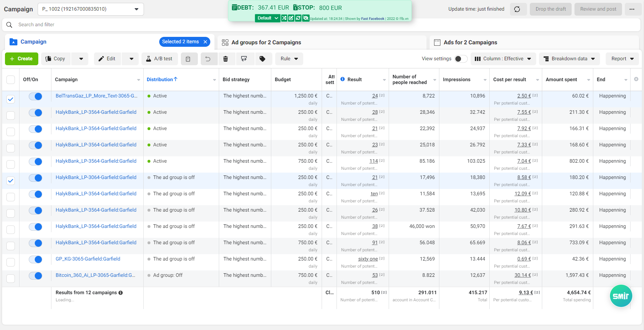Image resolution: width=644 pixels, height=330 pixels.
Task: Open the P_1002 ad account dropdown
Action: pos(91,9)
